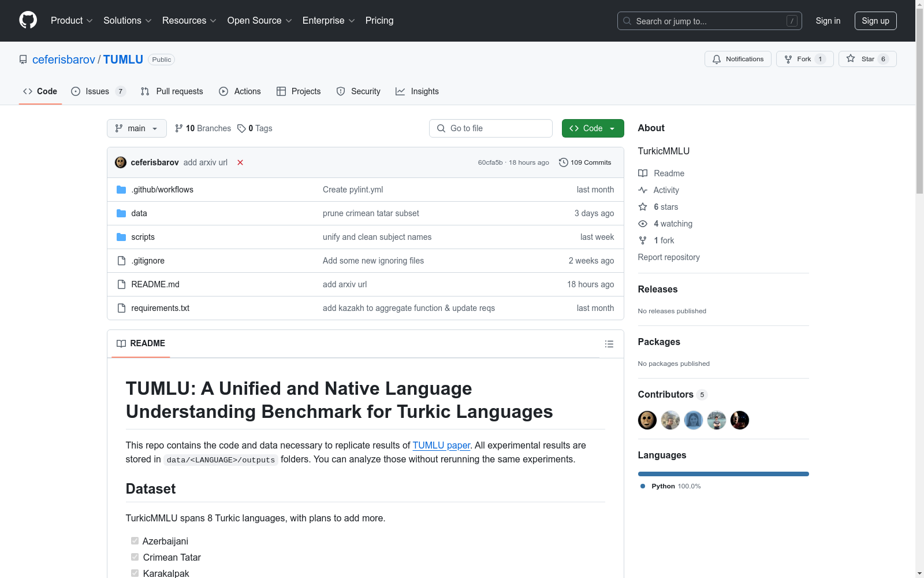The image size is (924, 578).
Task: Click the repository icon beside ceferisbarov
Action: 23,60
